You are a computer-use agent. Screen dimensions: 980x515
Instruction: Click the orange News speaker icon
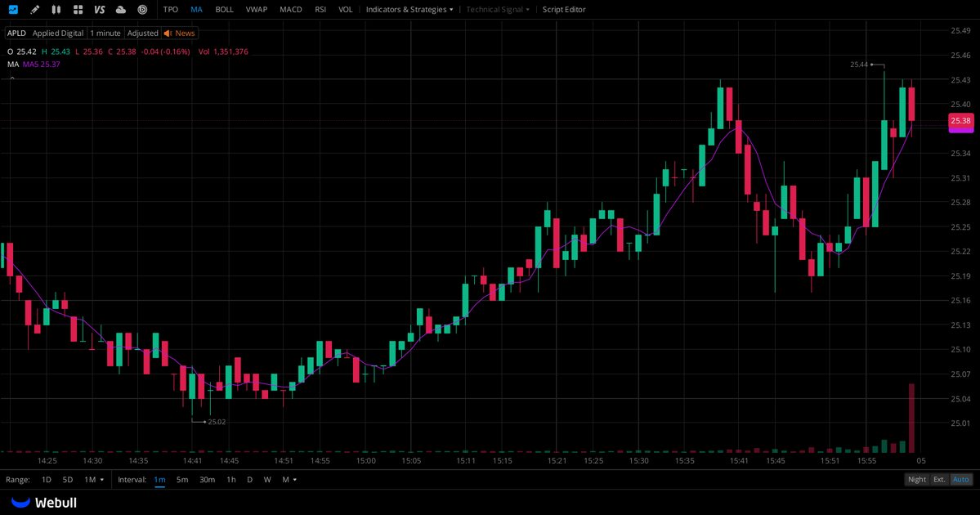(168, 34)
